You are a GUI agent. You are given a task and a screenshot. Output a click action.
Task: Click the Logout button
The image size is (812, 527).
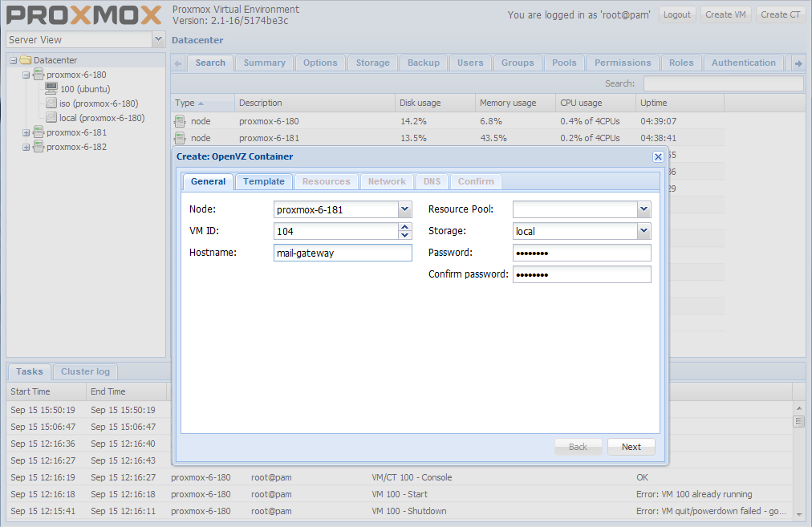coord(677,14)
